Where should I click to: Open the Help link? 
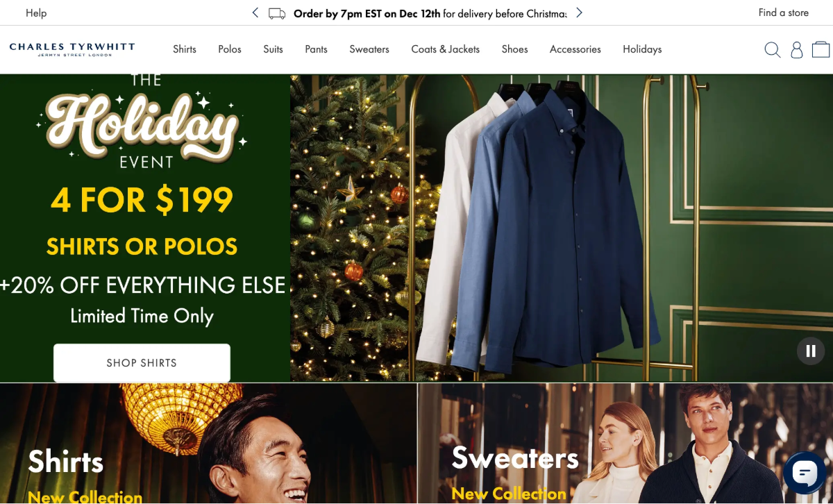[36, 12]
